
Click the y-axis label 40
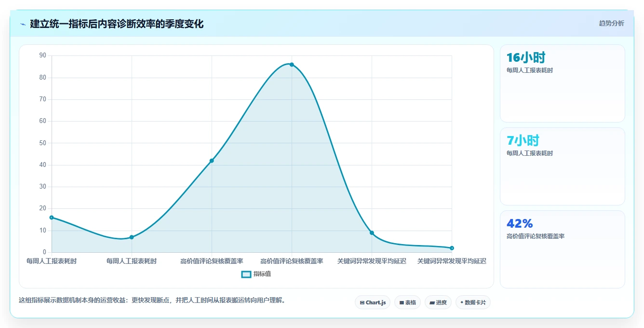(43, 165)
